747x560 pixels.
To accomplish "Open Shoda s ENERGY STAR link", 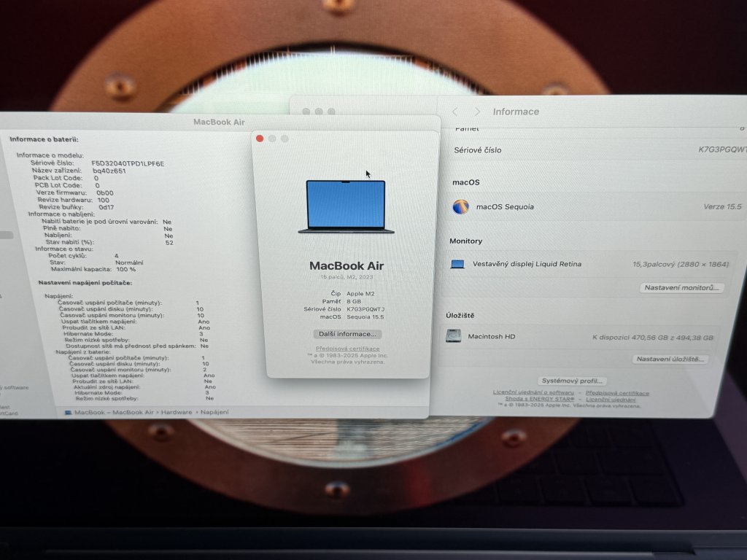I will point(539,399).
